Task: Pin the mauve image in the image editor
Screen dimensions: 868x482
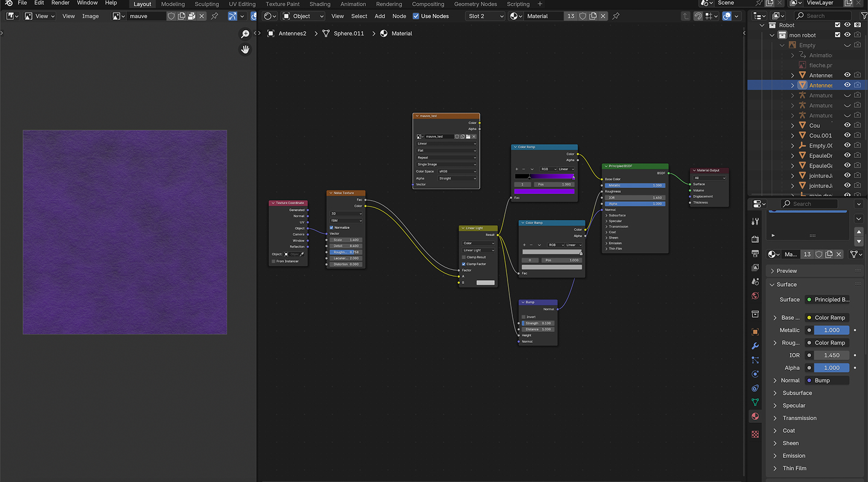Action: click(x=215, y=16)
